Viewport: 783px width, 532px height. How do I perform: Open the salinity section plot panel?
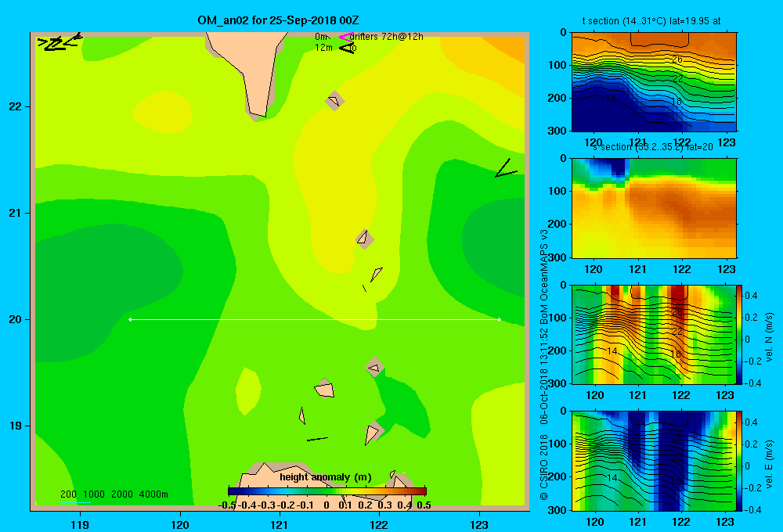[x=654, y=208]
